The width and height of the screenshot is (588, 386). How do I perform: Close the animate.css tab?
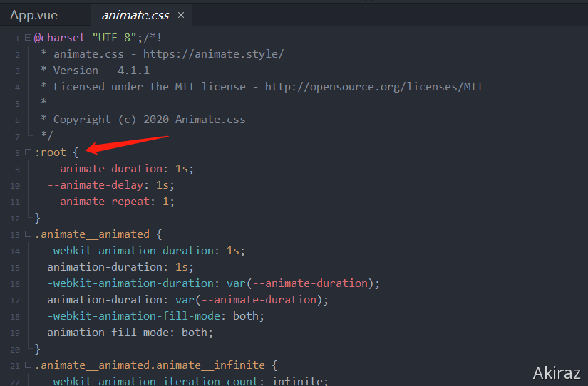click(181, 15)
